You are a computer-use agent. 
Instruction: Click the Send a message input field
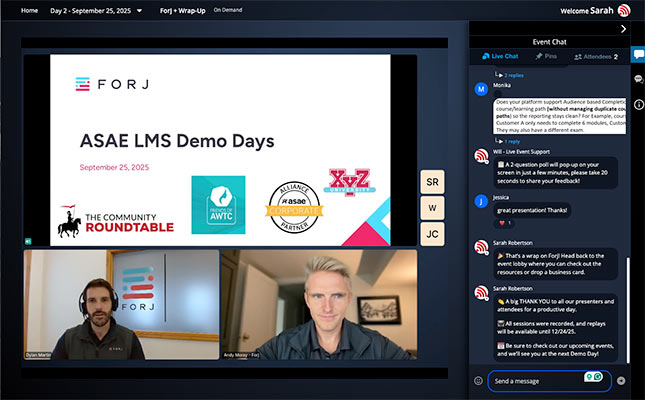tap(549, 381)
